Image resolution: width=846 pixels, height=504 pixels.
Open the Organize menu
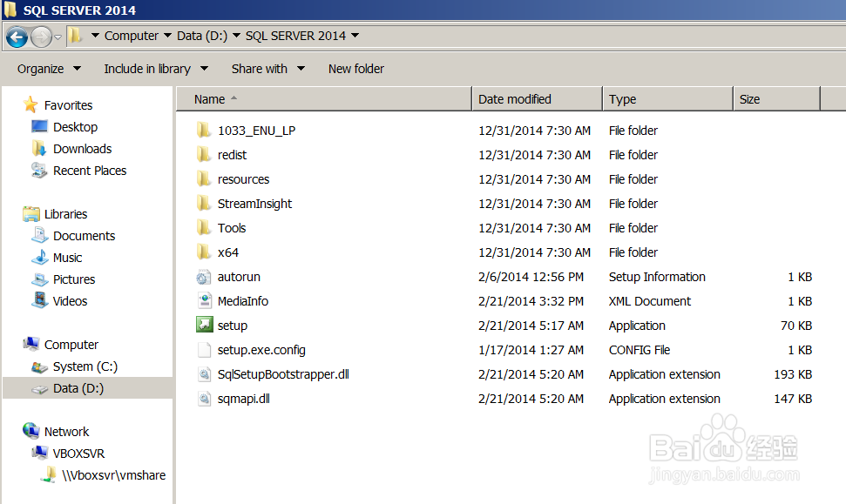[x=49, y=69]
